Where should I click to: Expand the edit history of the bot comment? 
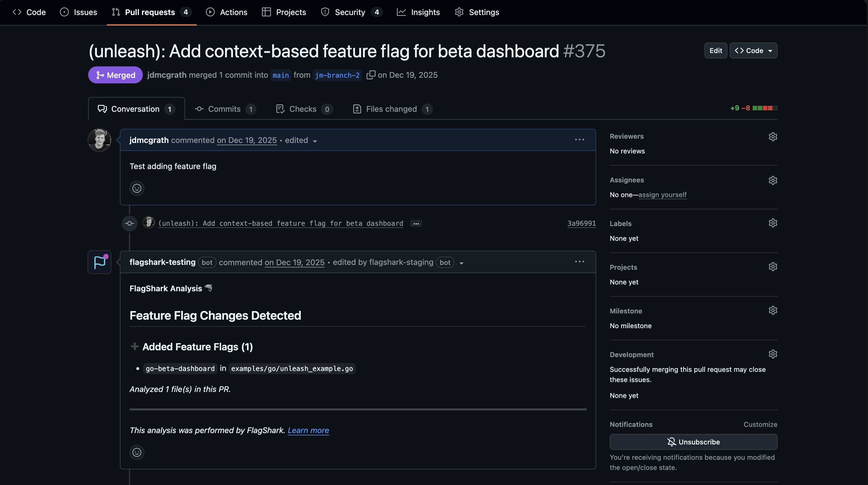coord(461,263)
